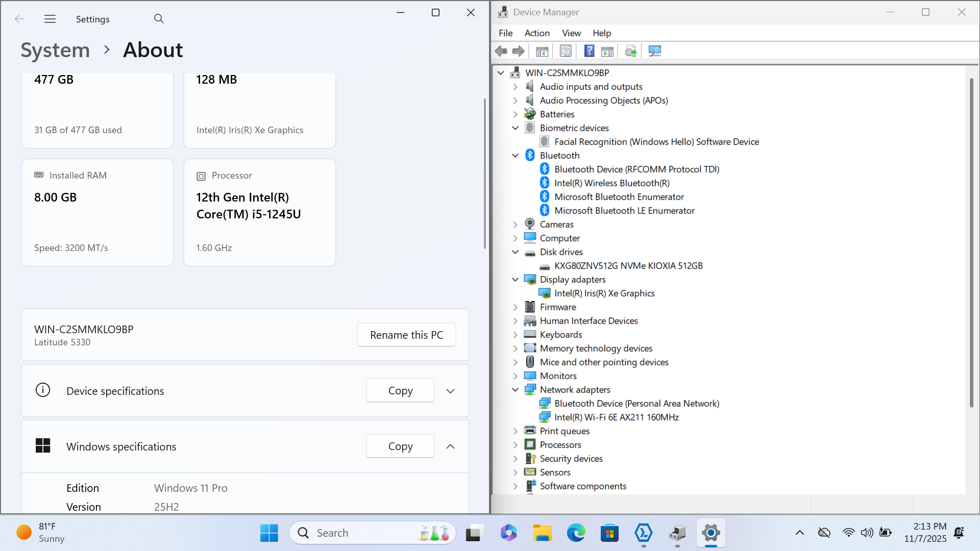Viewport: 980px width, 551px height.
Task: Click the Settings search magnifier icon
Action: click(x=159, y=19)
